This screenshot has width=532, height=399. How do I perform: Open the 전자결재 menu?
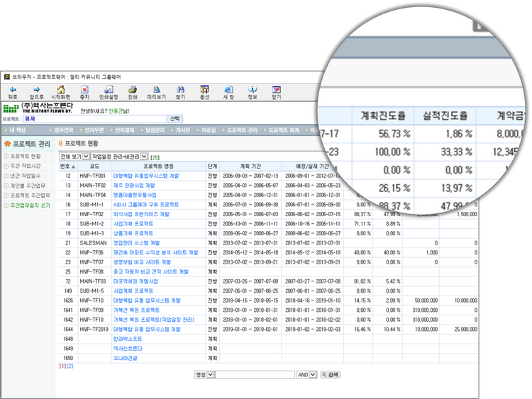tap(125, 130)
